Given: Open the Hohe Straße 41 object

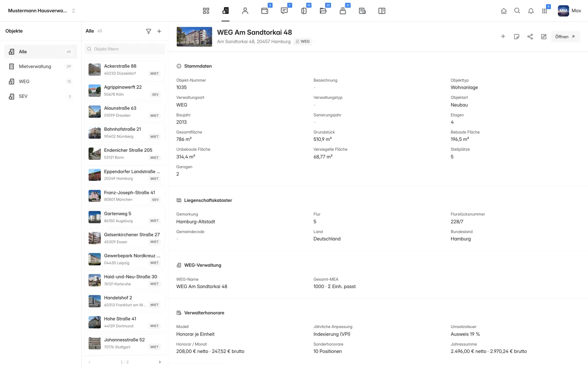Looking at the screenshot, I should coord(125,322).
